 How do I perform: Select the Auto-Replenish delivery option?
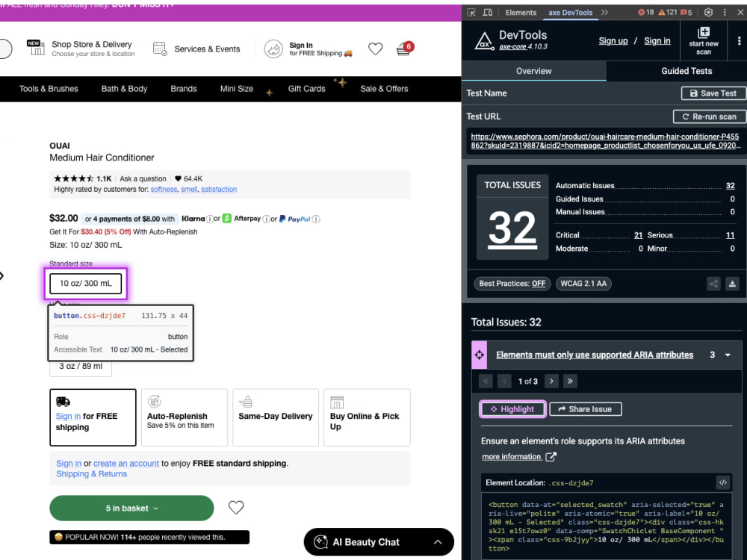[185, 417]
